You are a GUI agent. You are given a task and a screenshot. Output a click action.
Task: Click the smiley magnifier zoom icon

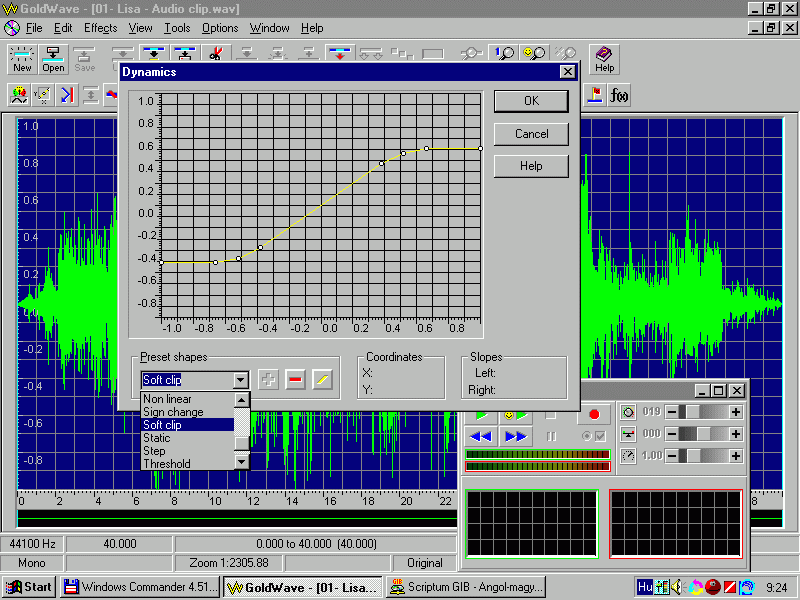pos(534,53)
